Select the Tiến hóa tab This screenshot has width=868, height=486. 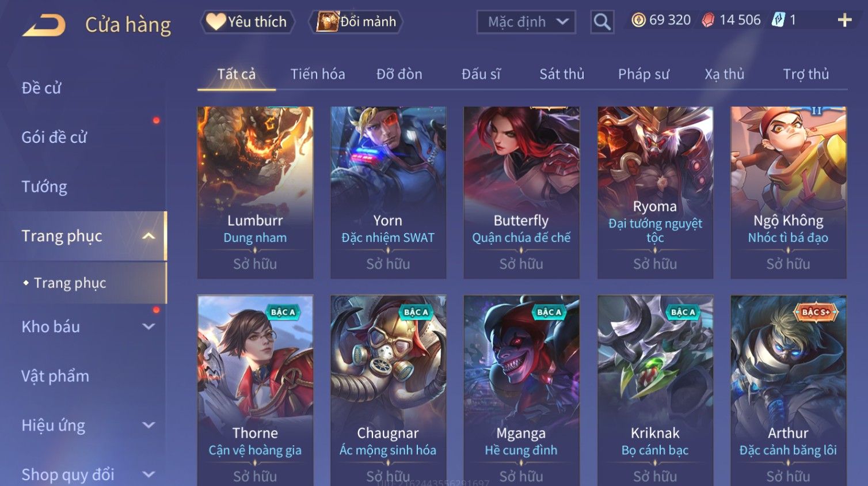pyautogui.click(x=318, y=74)
